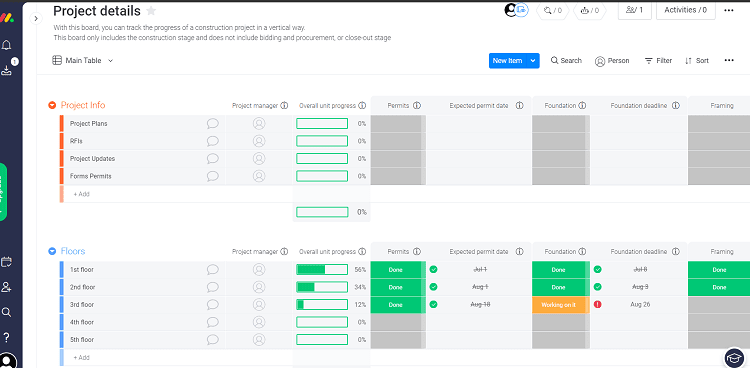Open the Search tool in toolbar
Viewport: 750px width, 368px height.
tap(566, 61)
